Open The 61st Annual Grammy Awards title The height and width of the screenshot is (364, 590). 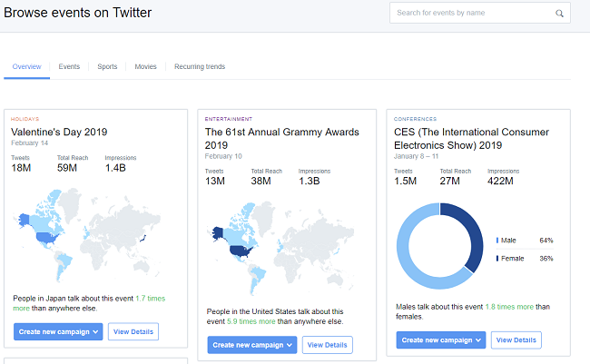(281, 138)
